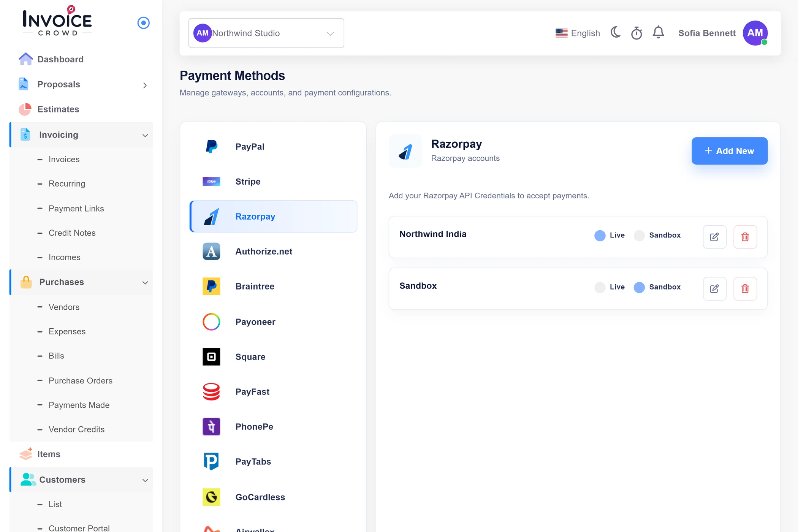Open Purchase Orders page
Viewport: 798px width, 532px height.
[81, 380]
